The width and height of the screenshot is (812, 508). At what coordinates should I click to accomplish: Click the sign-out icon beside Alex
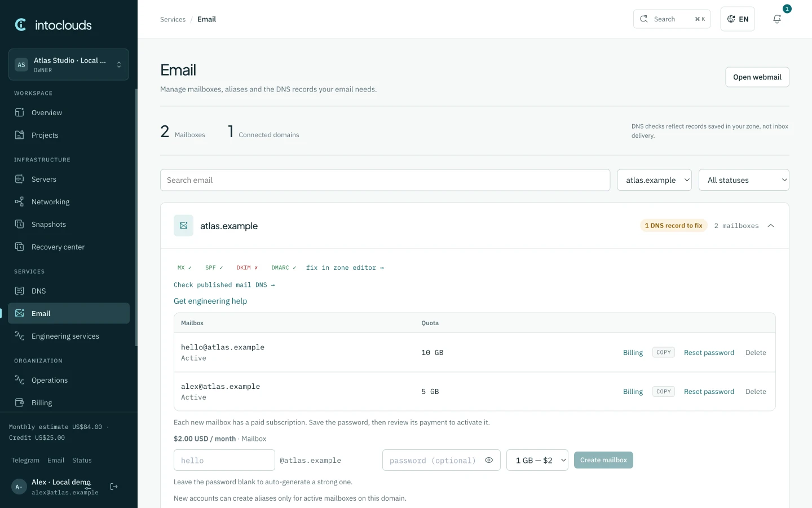(x=114, y=487)
